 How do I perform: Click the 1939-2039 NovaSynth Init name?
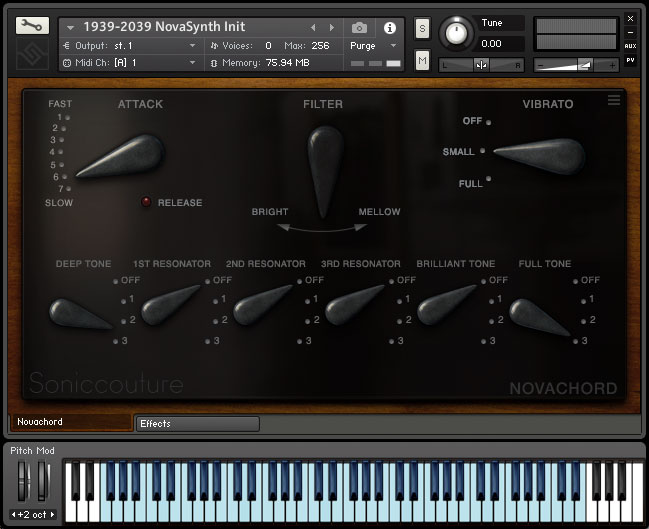tap(164, 27)
